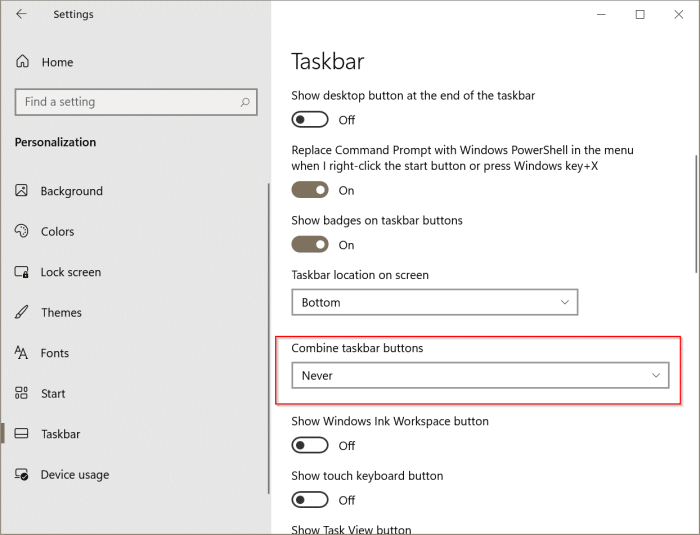
Task: Click the Colors palette icon
Action: (21, 231)
